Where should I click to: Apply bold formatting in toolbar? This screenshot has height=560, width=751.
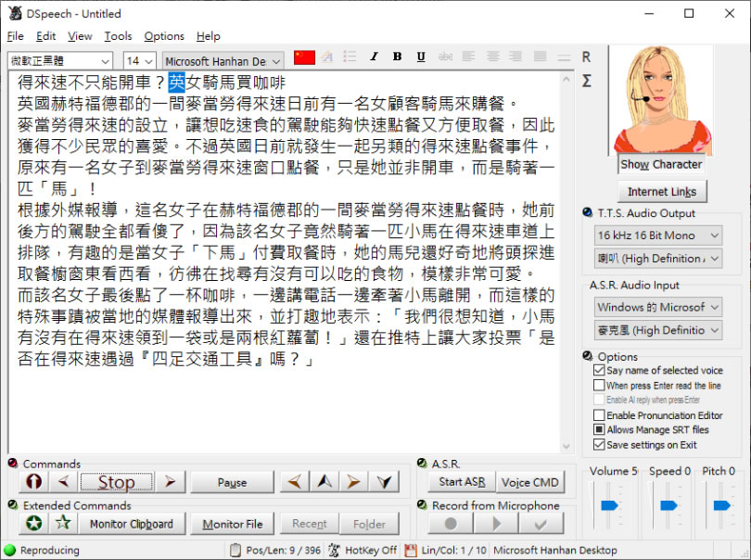point(397,57)
